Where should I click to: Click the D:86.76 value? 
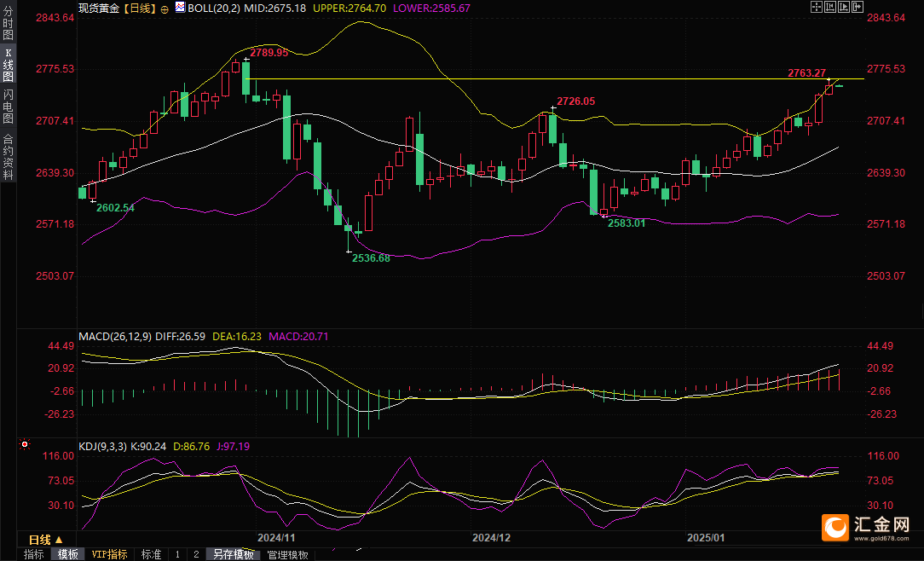click(191, 446)
